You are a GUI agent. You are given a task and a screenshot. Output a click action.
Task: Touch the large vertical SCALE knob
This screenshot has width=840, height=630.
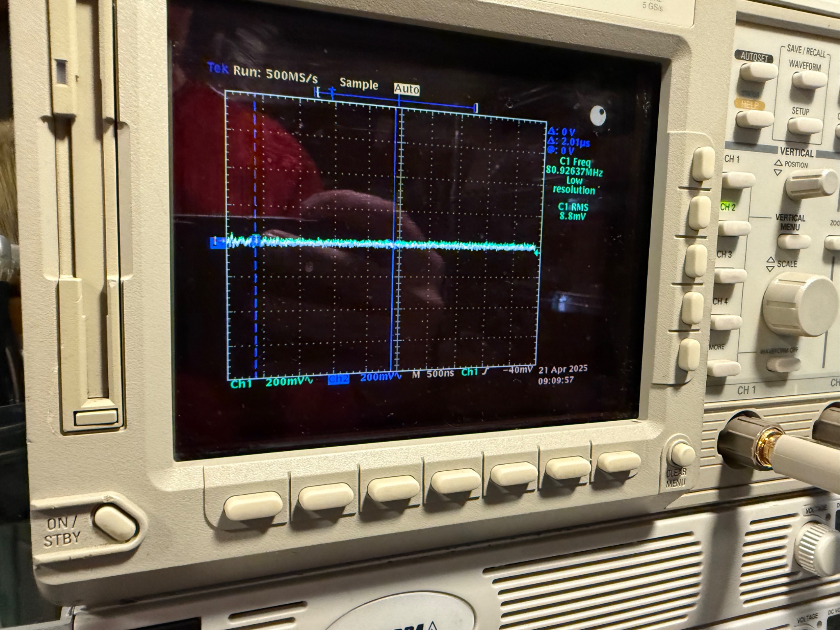pos(801,305)
